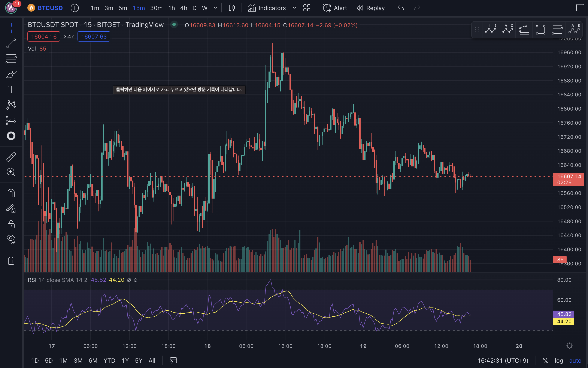Select the rectangle shape favorite tool
The height and width of the screenshot is (368, 588).
coord(540,30)
